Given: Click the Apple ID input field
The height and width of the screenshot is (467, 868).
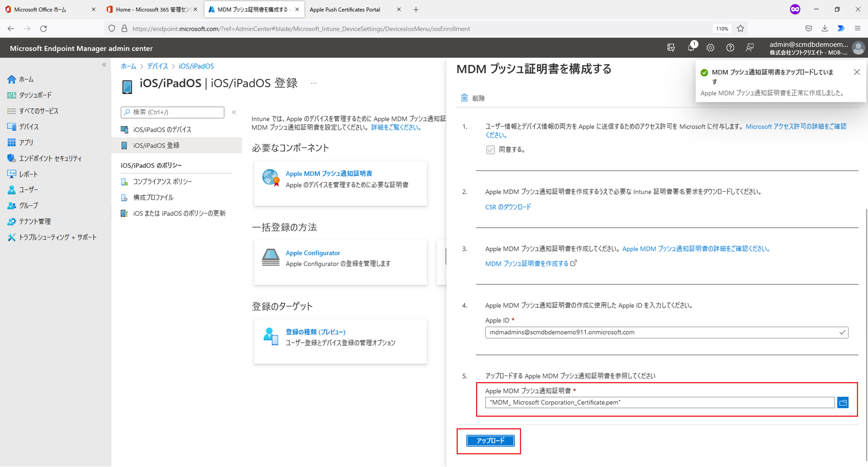Looking at the screenshot, I should 666,333.
